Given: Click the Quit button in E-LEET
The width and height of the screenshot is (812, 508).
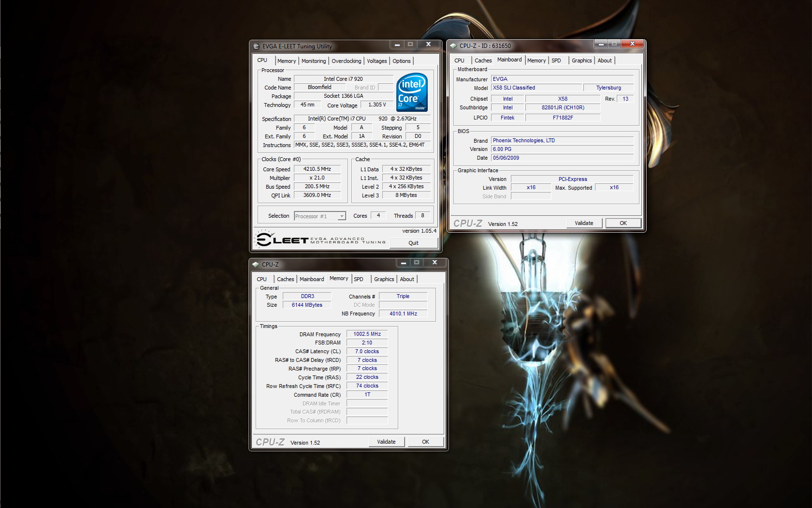Looking at the screenshot, I should [x=413, y=243].
